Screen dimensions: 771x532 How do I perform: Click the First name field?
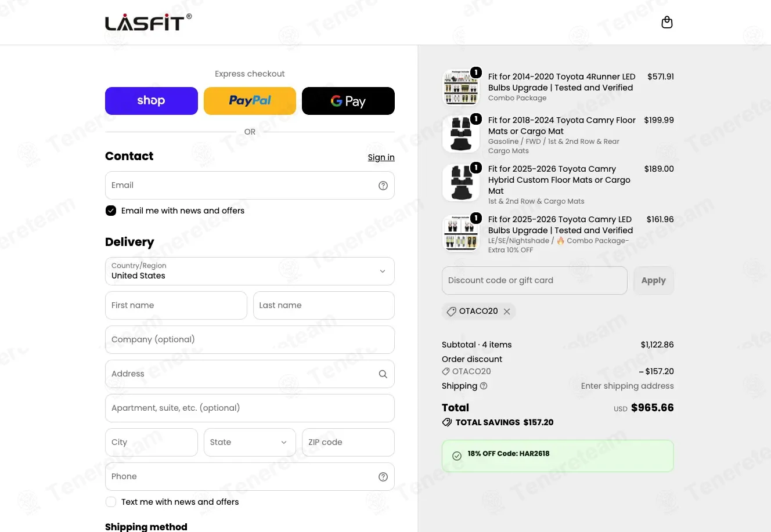click(x=176, y=305)
